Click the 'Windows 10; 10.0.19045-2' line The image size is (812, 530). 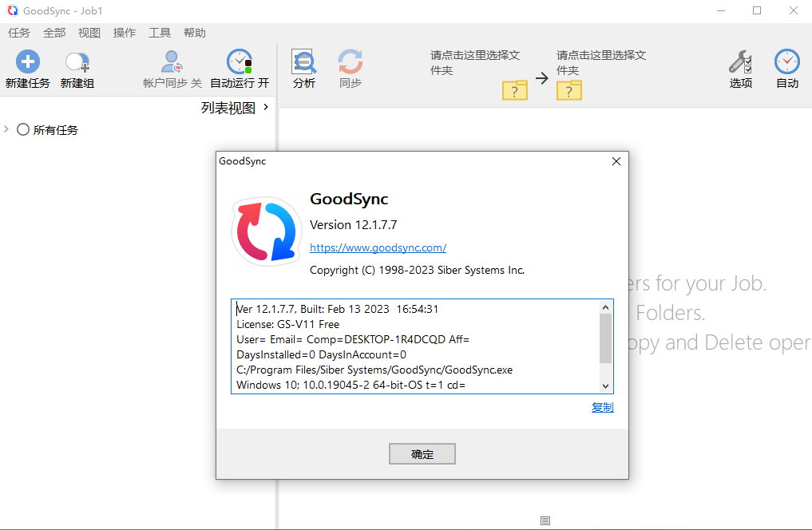click(x=351, y=385)
